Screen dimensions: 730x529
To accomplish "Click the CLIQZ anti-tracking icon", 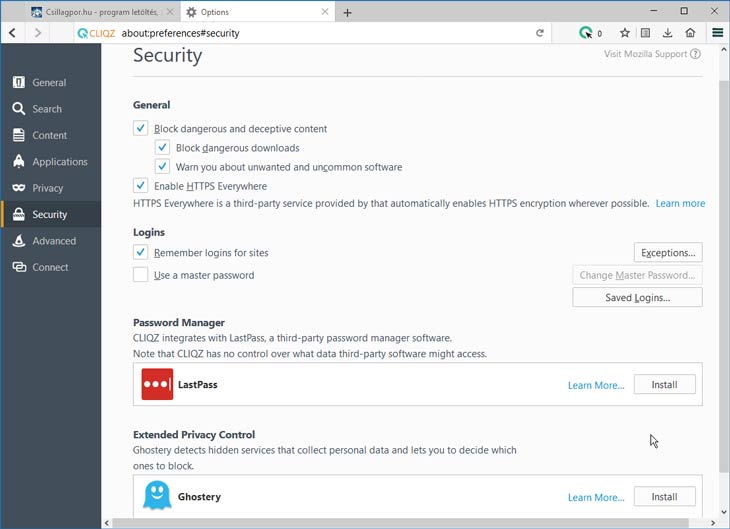I will 586,33.
